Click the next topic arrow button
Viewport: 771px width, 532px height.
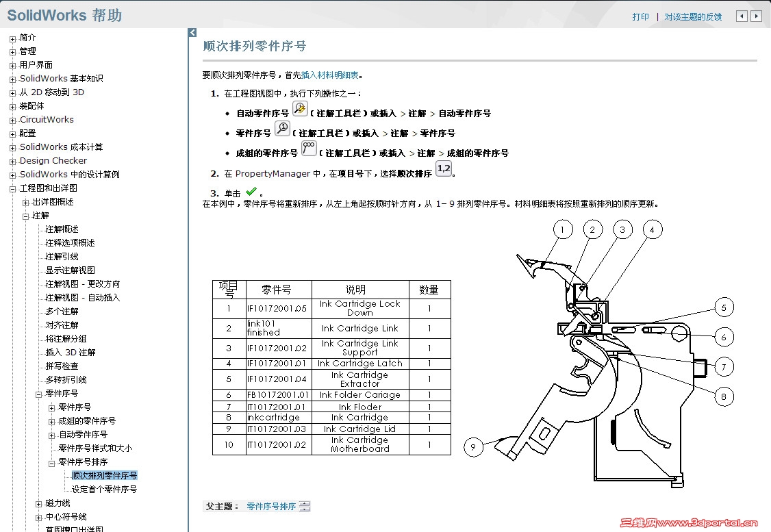pos(756,16)
